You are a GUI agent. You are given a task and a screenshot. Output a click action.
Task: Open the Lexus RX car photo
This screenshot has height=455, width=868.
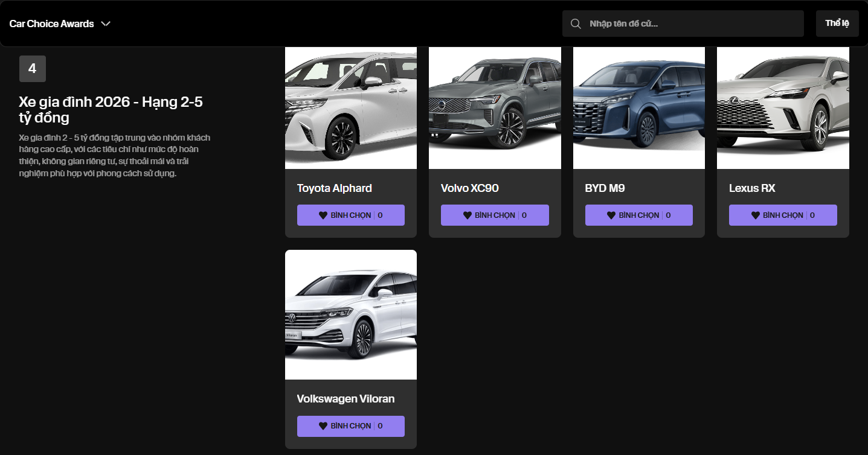click(783, 107)
